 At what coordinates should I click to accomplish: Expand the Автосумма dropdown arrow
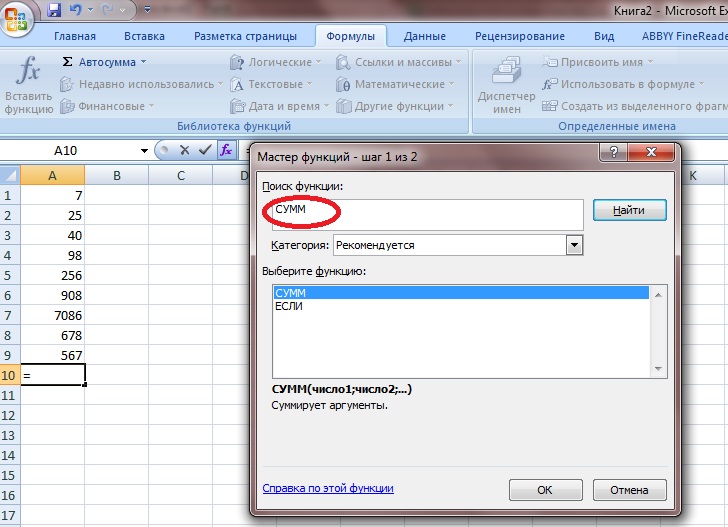click(x=143, y=62)
